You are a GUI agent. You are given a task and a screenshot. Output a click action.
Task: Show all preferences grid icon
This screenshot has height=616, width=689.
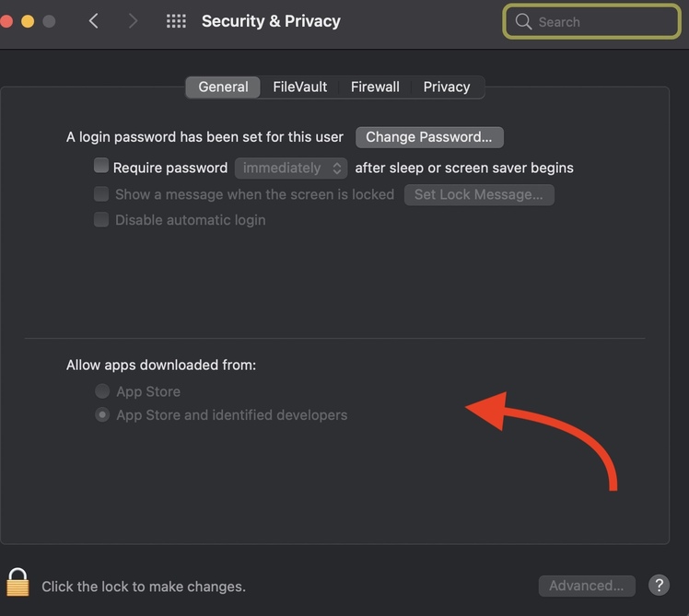[176, 21]
